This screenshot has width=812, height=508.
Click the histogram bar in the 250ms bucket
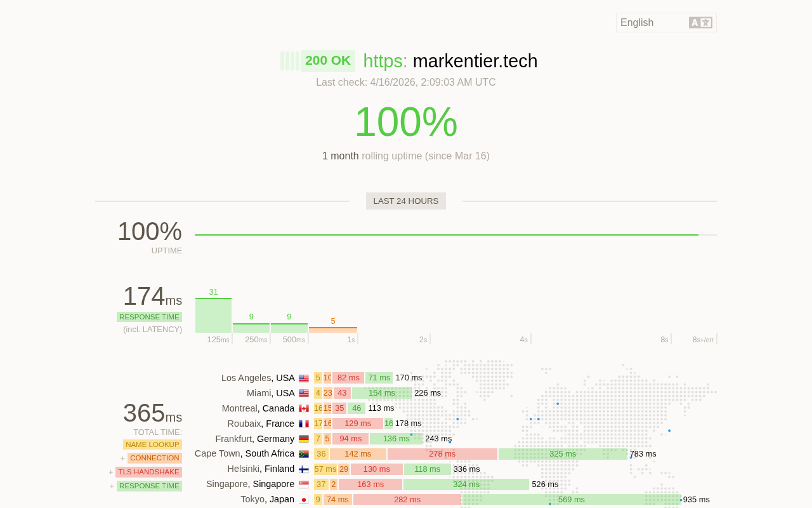[251, 328]
